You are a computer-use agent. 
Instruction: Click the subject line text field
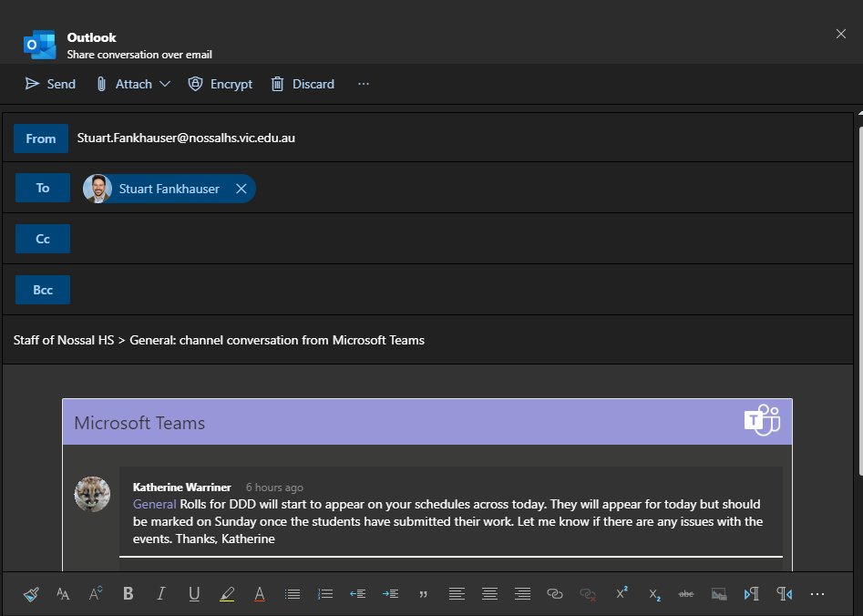click(427, 340)
